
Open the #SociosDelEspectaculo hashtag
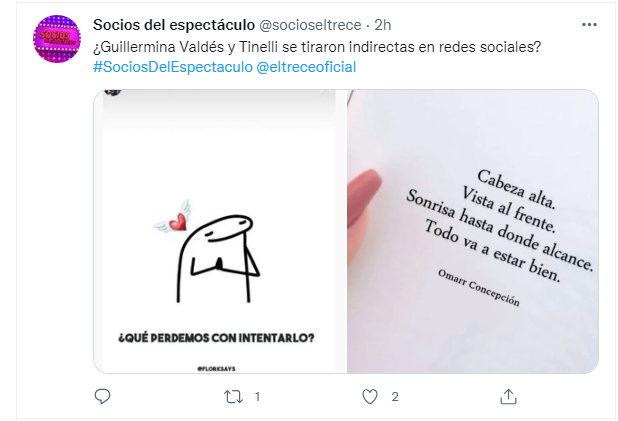click(x=173, y=67)
